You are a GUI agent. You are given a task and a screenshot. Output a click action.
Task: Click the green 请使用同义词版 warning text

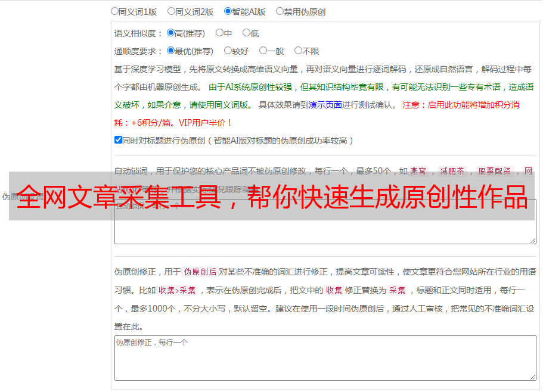pyautogui.click(x=221, y=105)
